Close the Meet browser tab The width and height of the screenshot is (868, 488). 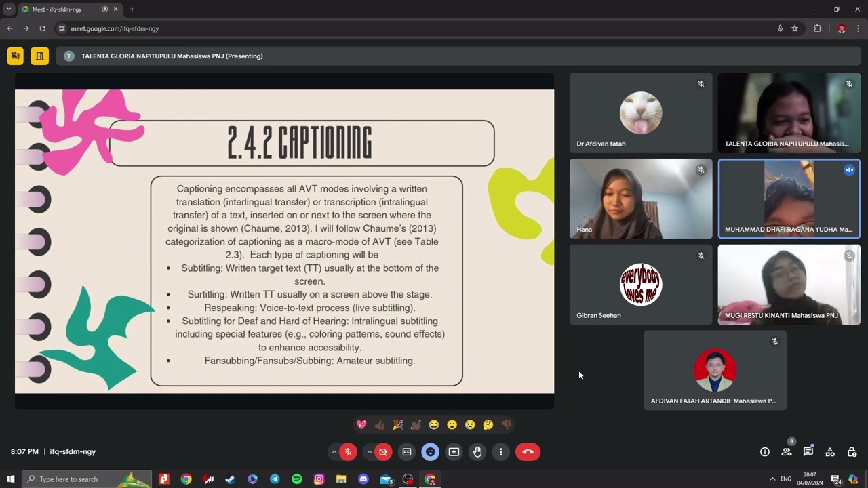coord(116,9)
